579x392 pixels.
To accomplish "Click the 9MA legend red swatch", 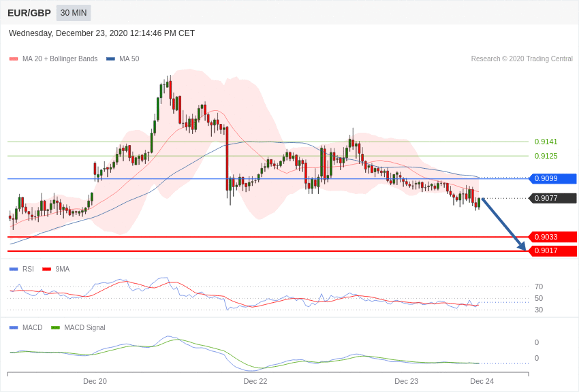I will [x=47, y=269].
